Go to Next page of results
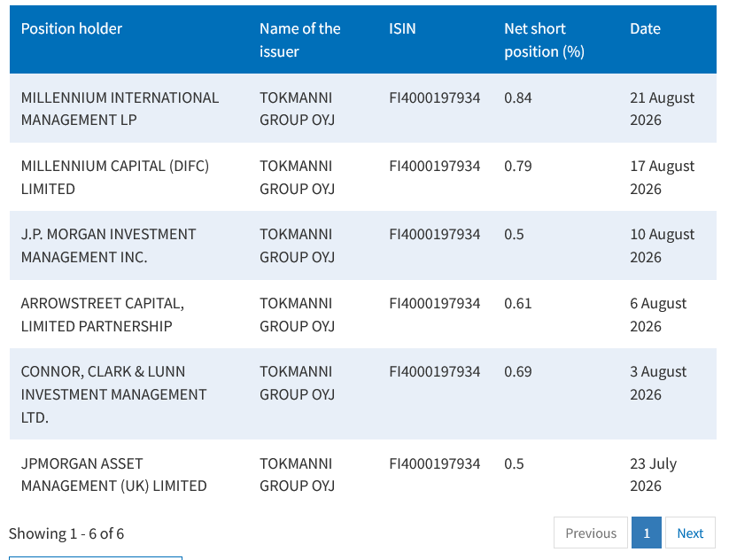 tap(690, 533)
